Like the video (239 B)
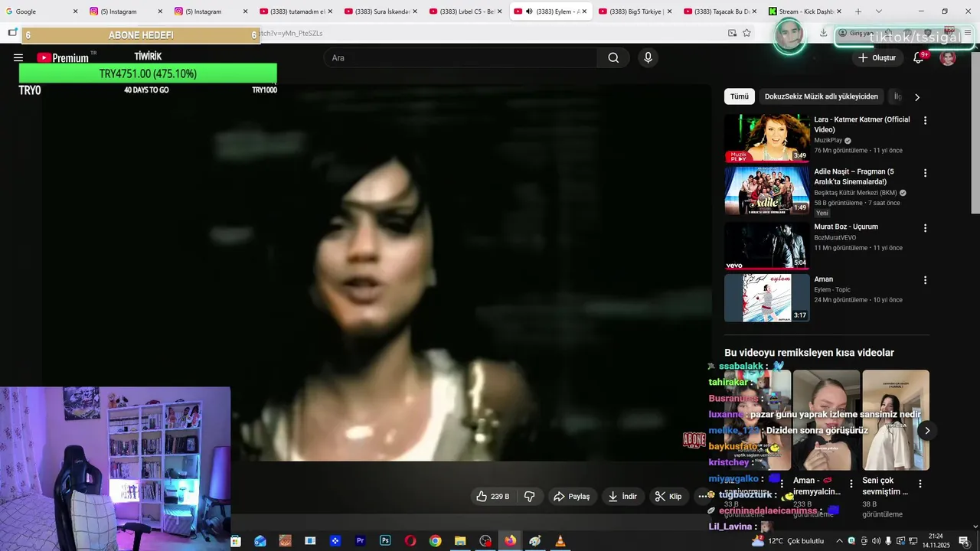980x551 pixels. tap(493, 497)
